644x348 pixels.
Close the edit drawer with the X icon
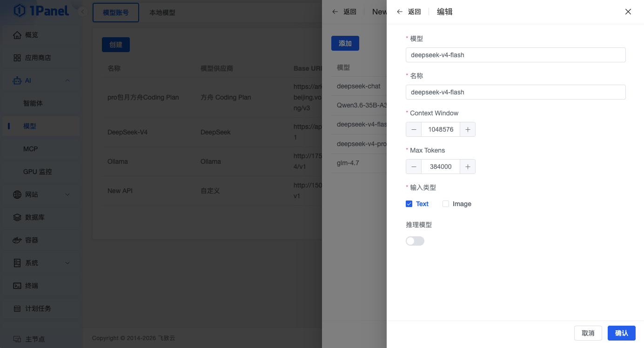pyautogui.click(x=628, y=12)
